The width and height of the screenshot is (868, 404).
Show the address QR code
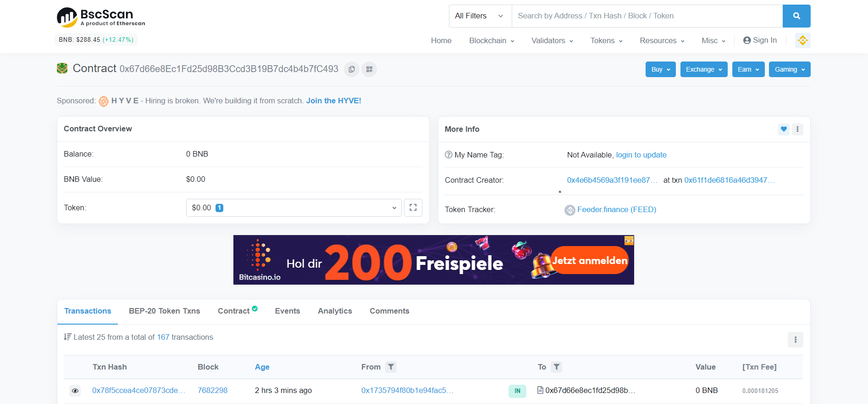click(369, 69)
